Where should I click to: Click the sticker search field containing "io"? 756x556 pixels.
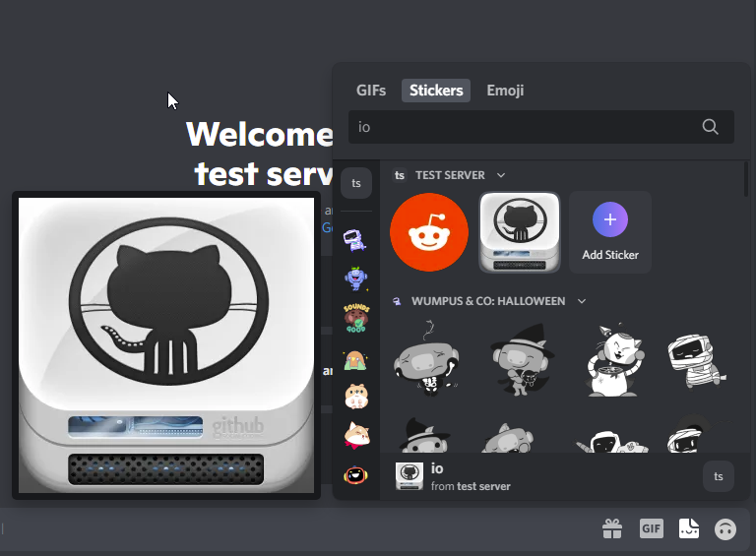tap(541, 127)
